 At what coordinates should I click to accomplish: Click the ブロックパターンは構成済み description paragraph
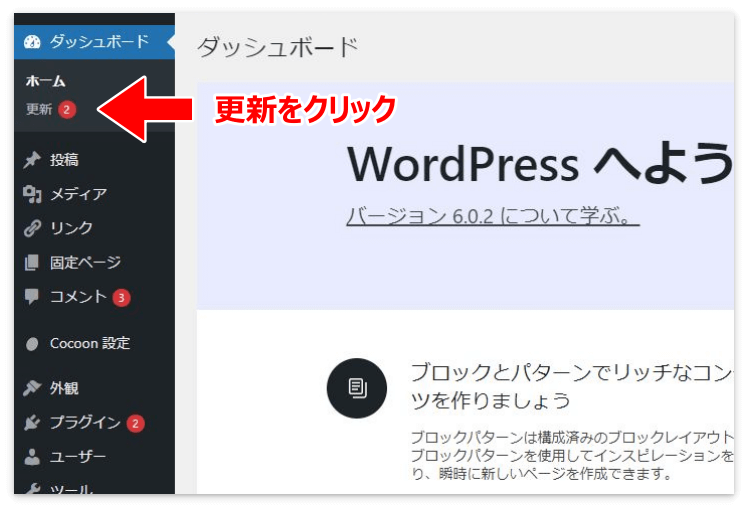[x=572, y=455]
